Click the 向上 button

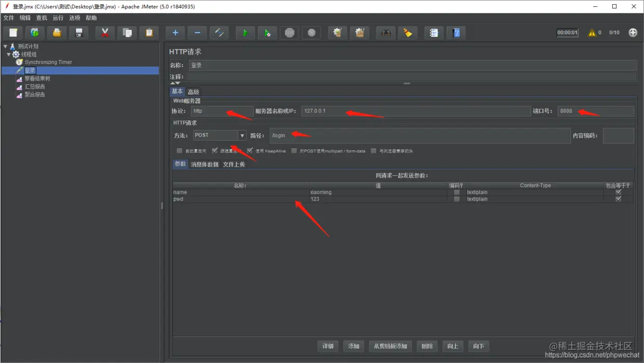(x=453, y=346)
